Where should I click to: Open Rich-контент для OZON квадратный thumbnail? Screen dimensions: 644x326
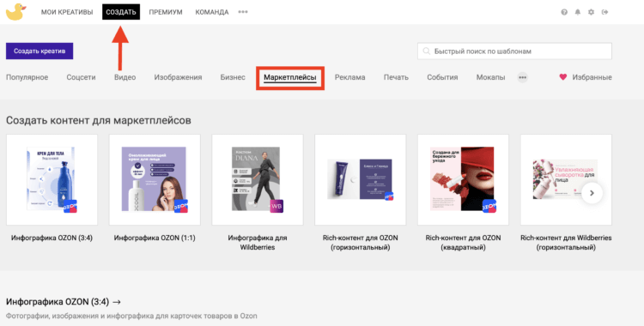click(463, 179)
